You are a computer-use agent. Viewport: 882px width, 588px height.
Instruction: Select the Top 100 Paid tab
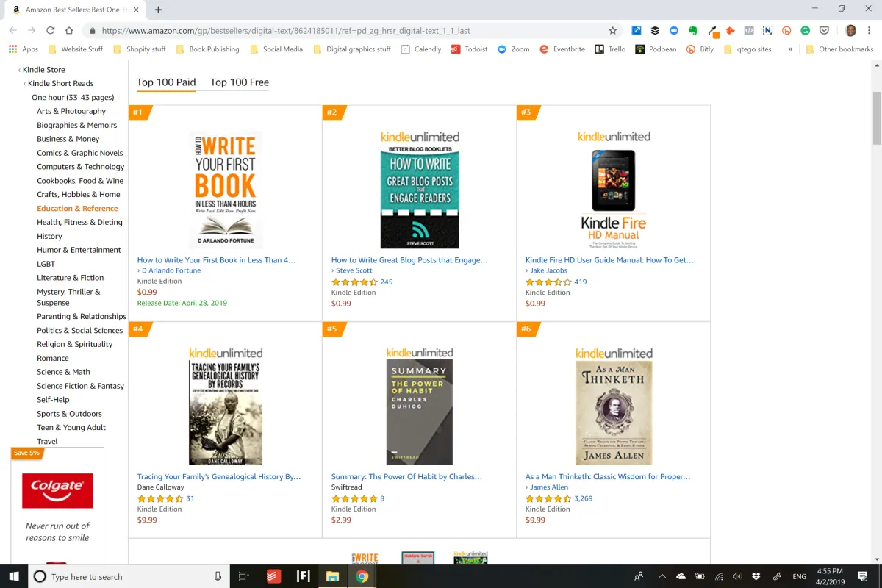(166, 82)
